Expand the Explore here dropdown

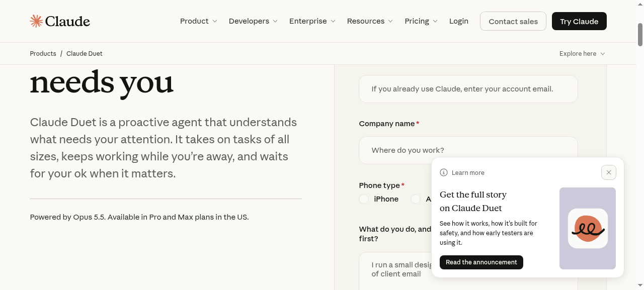click(x=582, y=54)
